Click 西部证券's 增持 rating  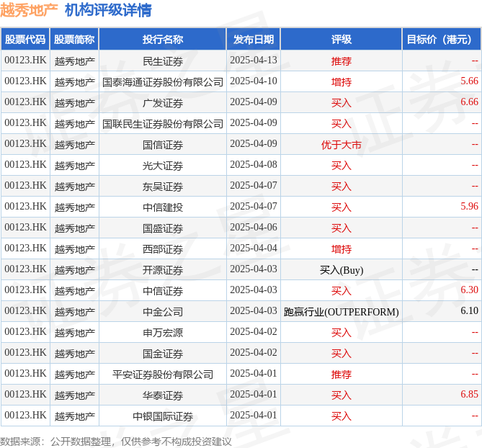pyautogui.click(x=342, y=249)
